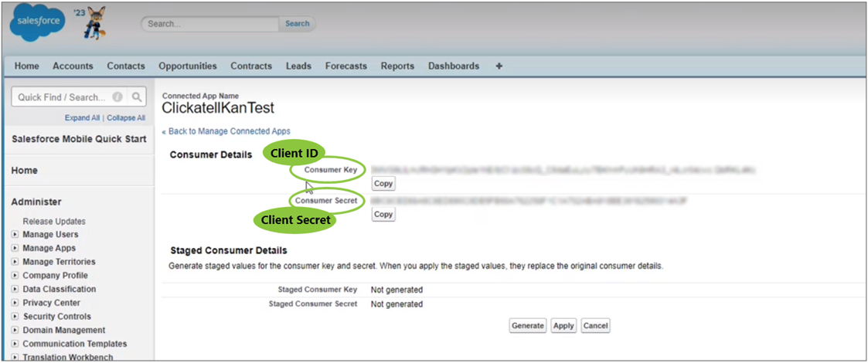Open the Opportunities tab
The height and width of the screenshot is (363, 868).
coord(188,66)
